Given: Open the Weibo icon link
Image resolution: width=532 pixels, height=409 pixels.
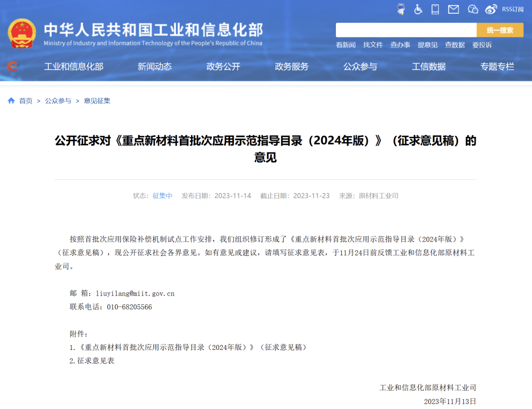Looking at the screenshot, I should [x=491, y=9].
